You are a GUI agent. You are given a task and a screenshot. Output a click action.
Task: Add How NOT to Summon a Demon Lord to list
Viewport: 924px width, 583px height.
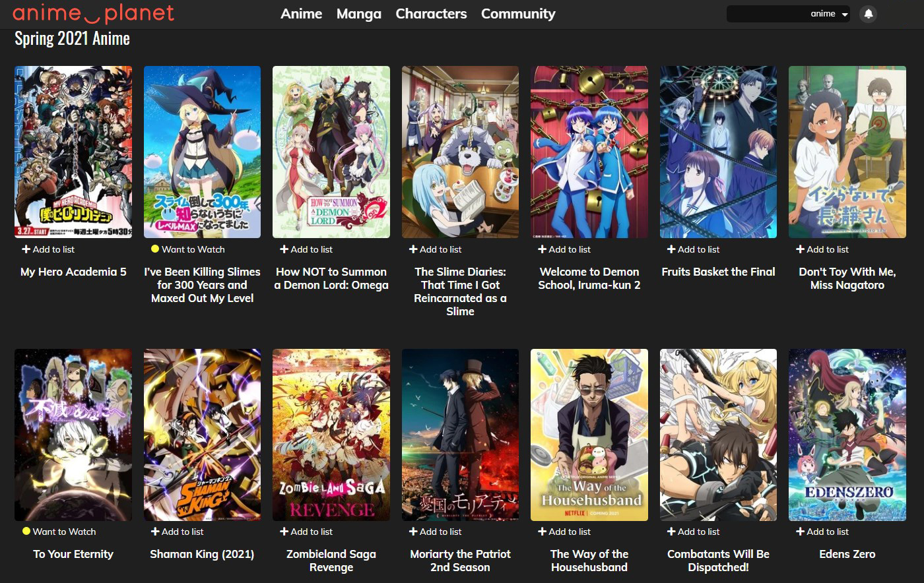tap(306, 249)
